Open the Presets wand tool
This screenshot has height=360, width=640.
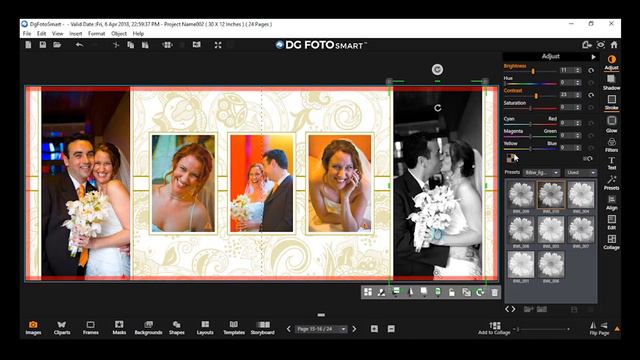point(611,182)
